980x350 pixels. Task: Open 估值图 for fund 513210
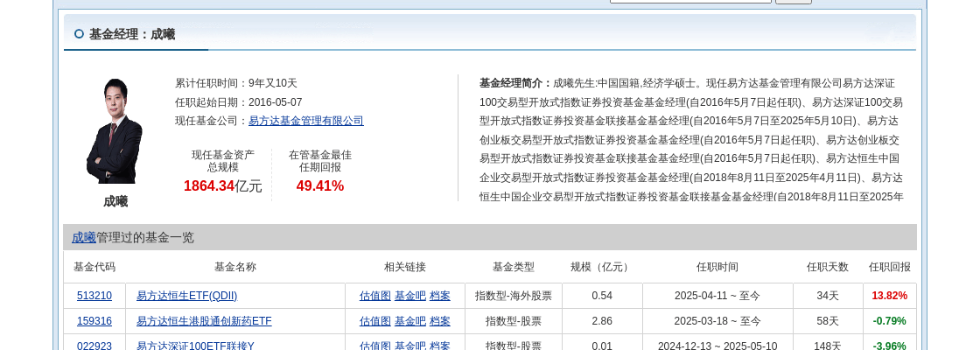(375, 296)
